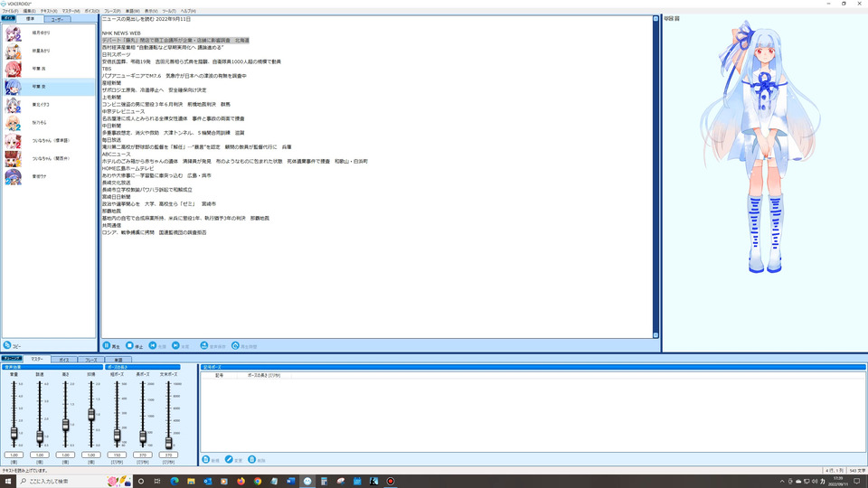Select the 琴葉 葵 voice avatar
This screenshot has width=868, height=488.
14,87
